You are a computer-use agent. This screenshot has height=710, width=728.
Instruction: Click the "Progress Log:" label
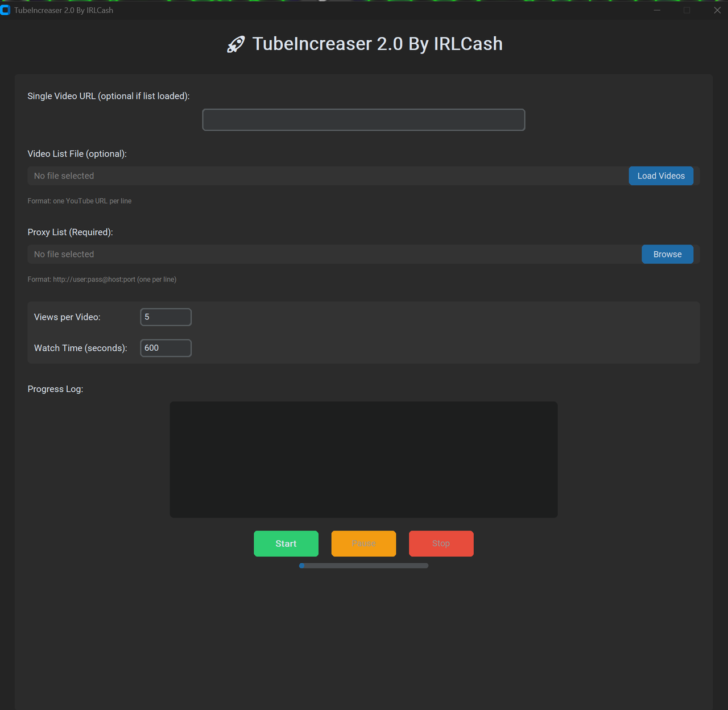(55, 389)
